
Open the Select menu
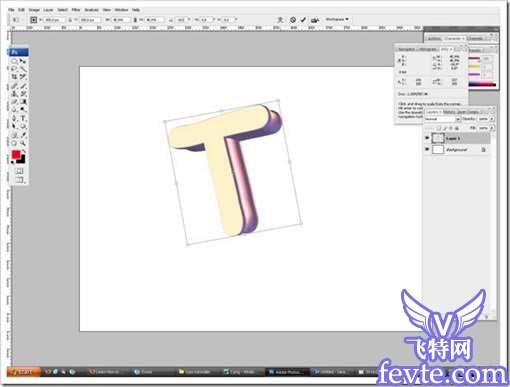(x=63, y=10)
